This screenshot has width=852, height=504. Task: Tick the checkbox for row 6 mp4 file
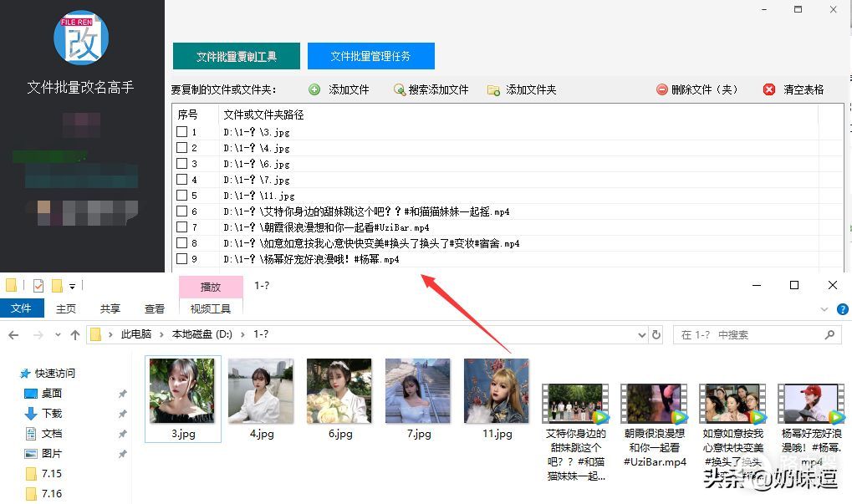pyautogui.click(x=182, y=211)
